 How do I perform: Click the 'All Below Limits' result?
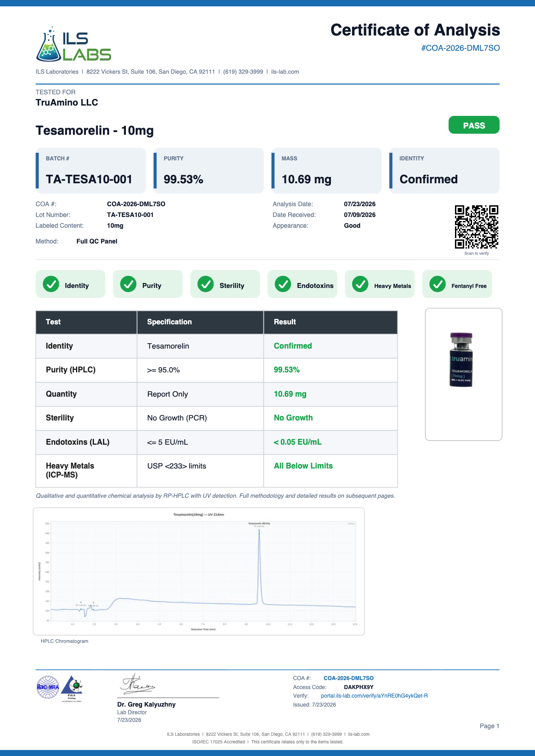303,466
